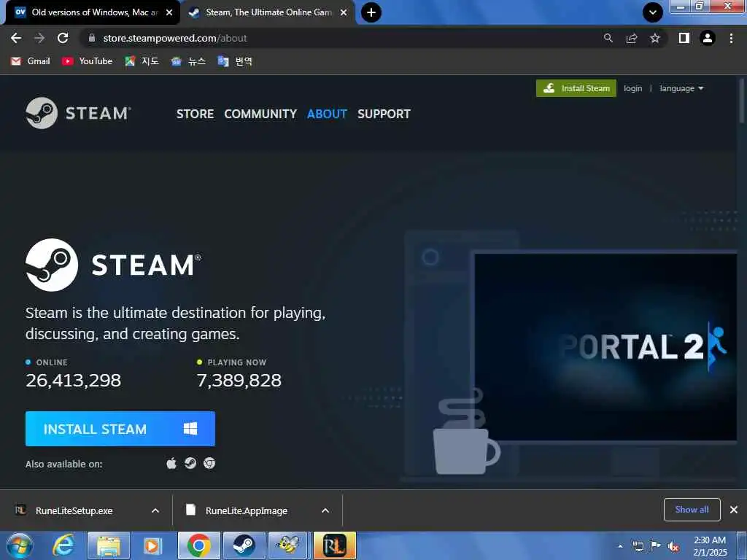This screenshot has width=747, height=560.
Task: Open the SUPPORT menu
Action: 384,114
